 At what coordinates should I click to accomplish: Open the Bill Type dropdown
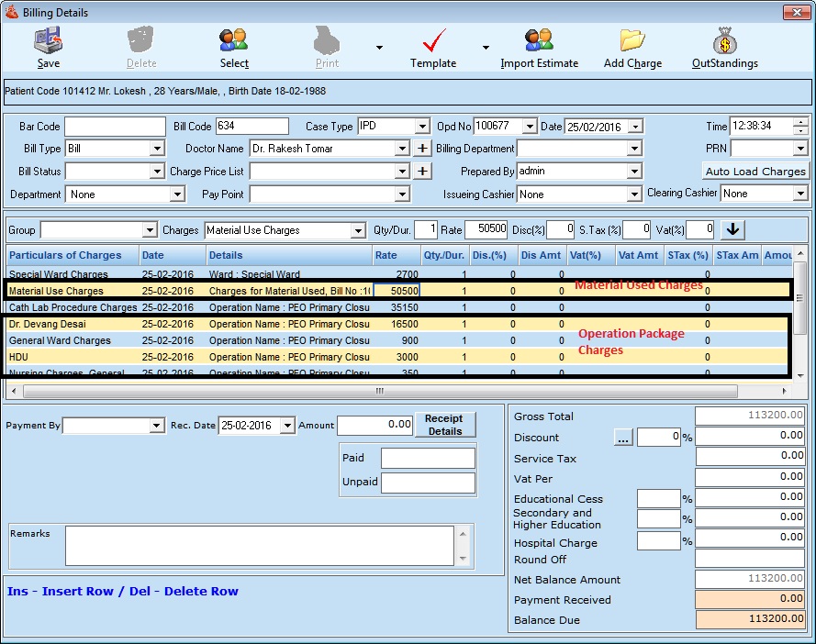(x=155, y=149)
